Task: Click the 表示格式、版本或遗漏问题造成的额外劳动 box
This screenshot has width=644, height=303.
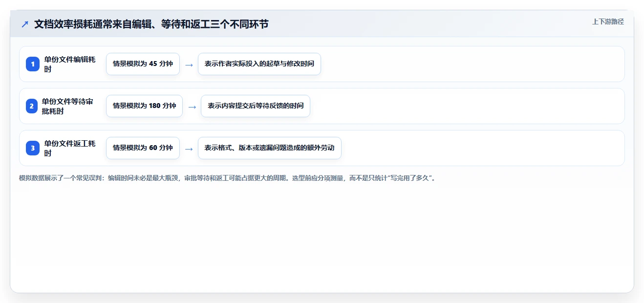Action: coord(269,148)
